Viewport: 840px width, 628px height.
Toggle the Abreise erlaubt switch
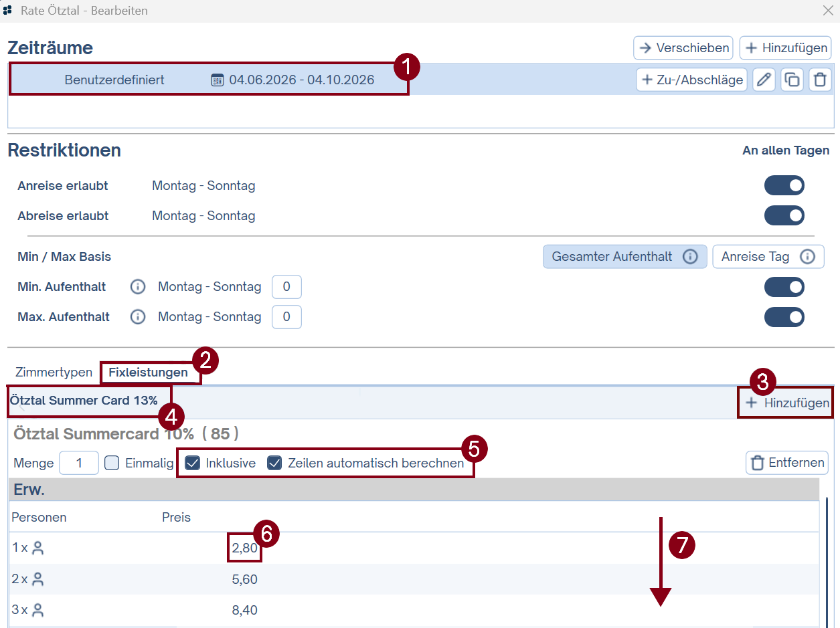pyautogui.click(x=784, y=215)
